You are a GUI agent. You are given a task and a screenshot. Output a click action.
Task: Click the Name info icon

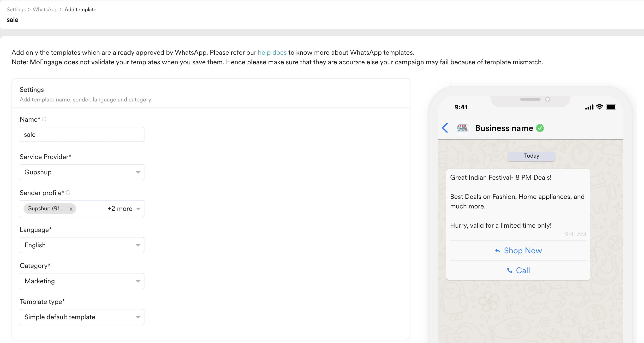coord(44,119)
